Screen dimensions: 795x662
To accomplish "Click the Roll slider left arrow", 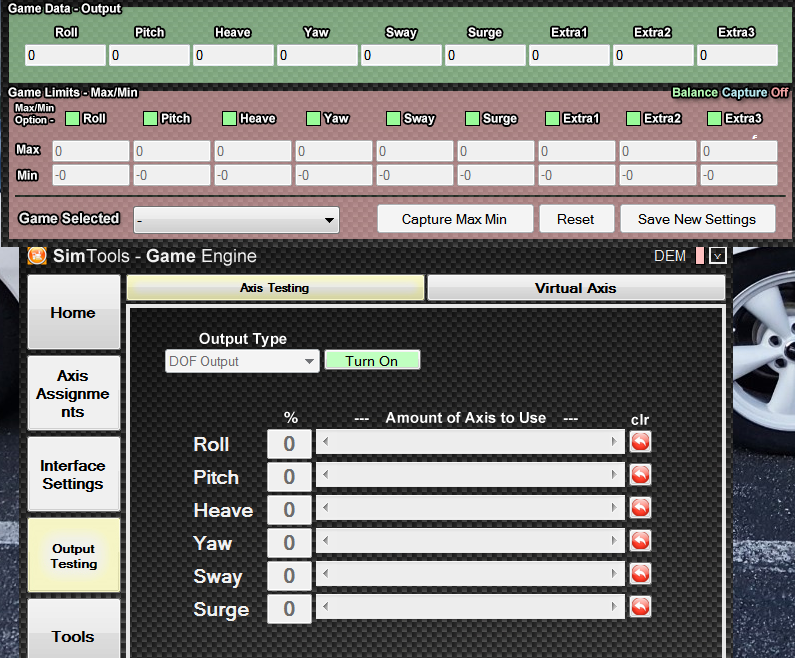I will (x=326, y=442).
